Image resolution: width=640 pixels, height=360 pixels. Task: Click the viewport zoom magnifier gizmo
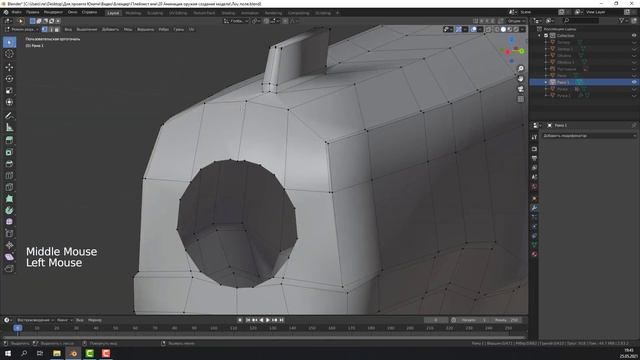click(521, 69)
